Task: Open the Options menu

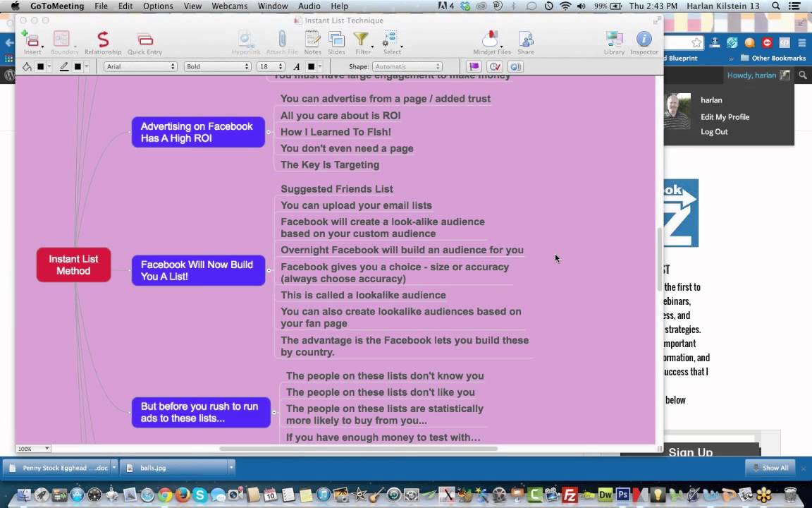Action: pyautogui.click(x=158, y=6)
